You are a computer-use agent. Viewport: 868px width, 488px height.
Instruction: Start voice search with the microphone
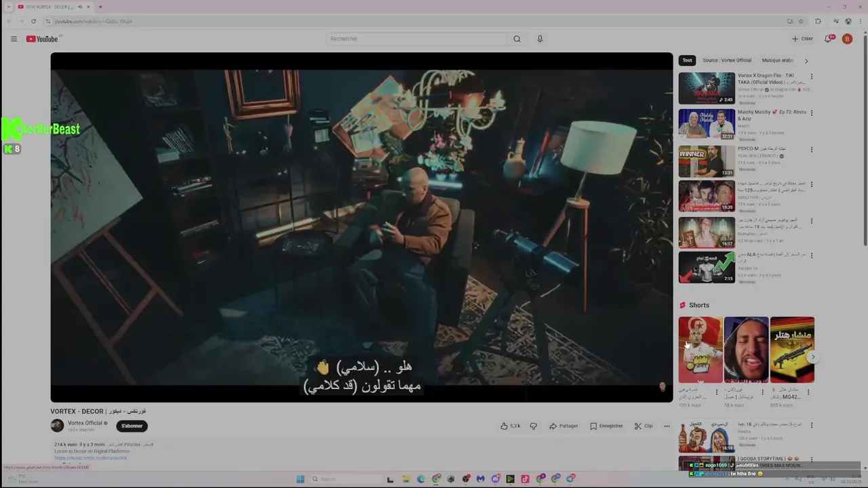coord(540,39)
